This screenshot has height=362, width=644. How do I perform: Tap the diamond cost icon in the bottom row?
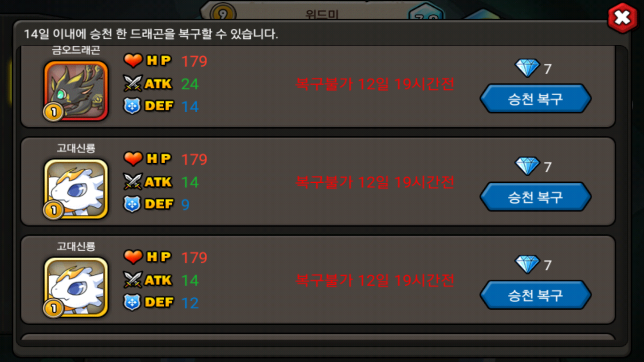(x=527, y=264)
